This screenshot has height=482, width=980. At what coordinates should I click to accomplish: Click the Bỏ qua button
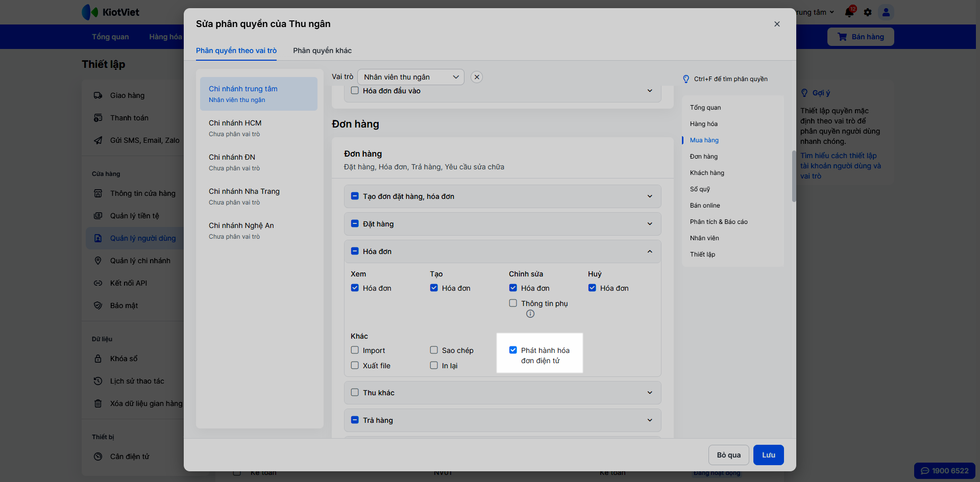728,455
